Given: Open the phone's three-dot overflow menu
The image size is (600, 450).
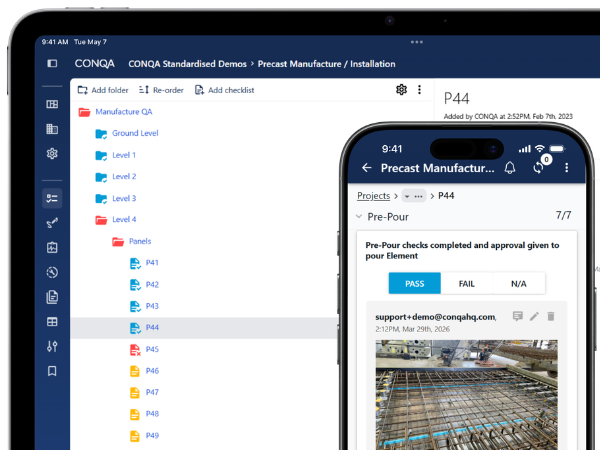Looking at the screenshot, I should [567, 168].
